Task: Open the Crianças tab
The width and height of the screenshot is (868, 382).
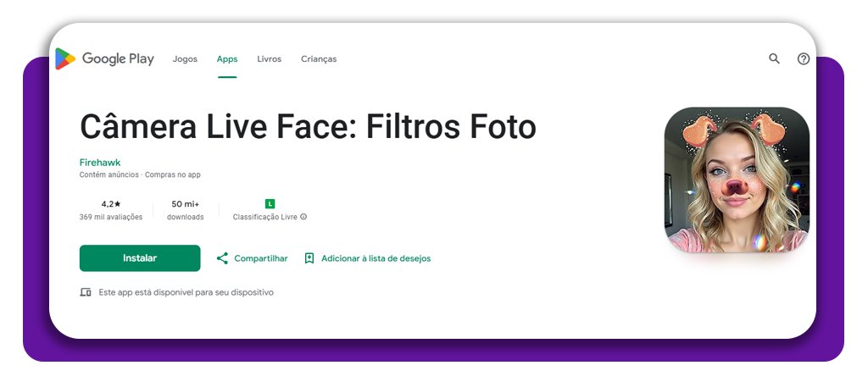Action: [319, 59]
